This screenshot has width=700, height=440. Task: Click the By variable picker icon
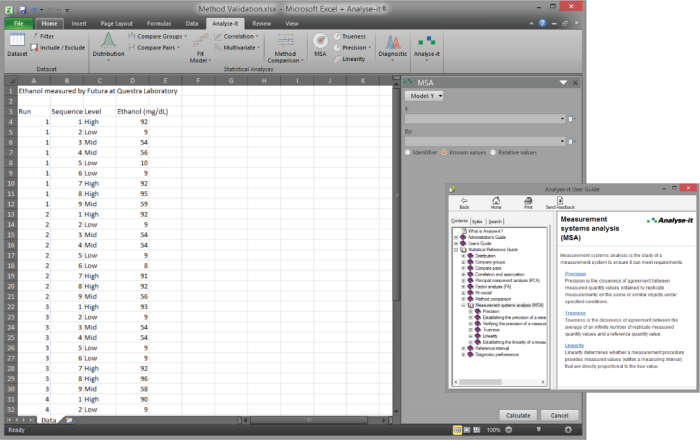click(x=571, y=141)
